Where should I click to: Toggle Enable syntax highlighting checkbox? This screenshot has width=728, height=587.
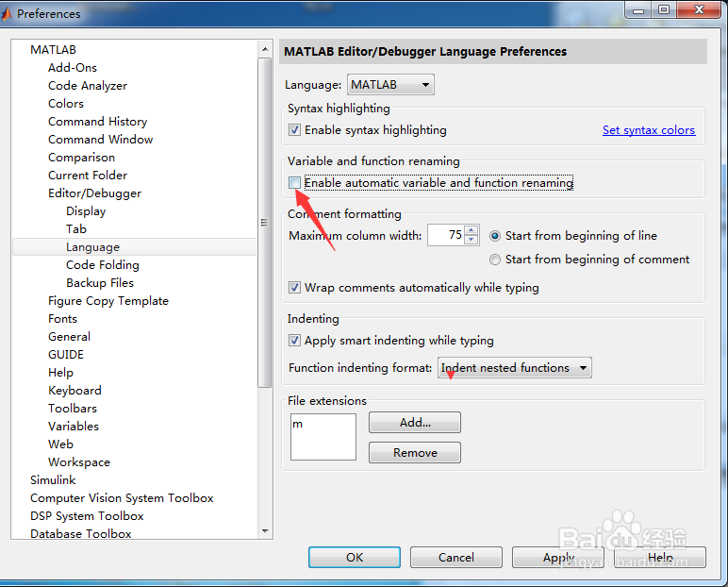[294, 129]
